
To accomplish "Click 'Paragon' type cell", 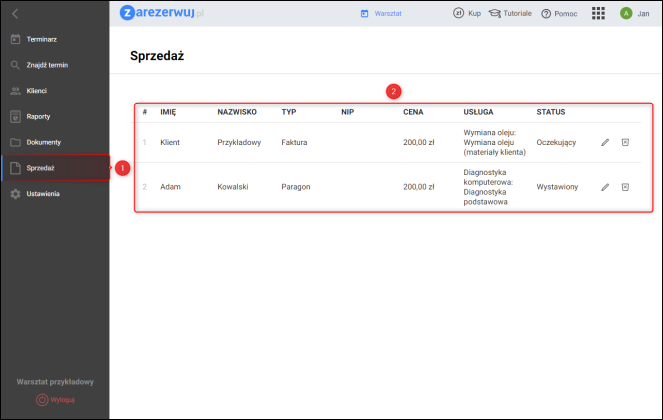I will [x=296, y=187].
